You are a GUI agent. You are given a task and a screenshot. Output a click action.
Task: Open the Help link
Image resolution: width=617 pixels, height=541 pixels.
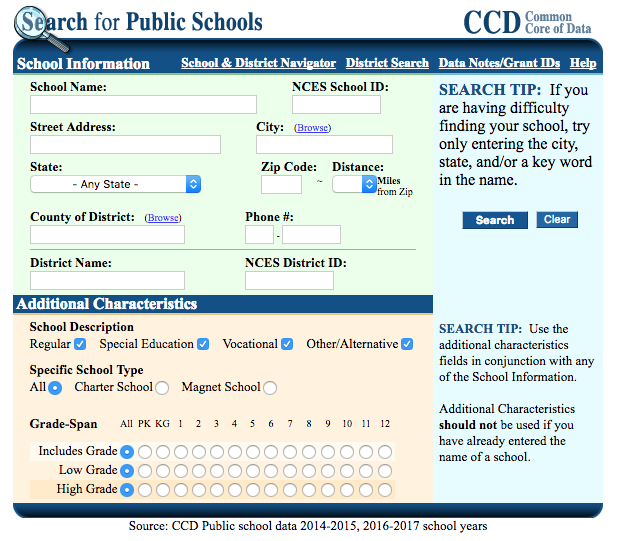pos(583,63)
